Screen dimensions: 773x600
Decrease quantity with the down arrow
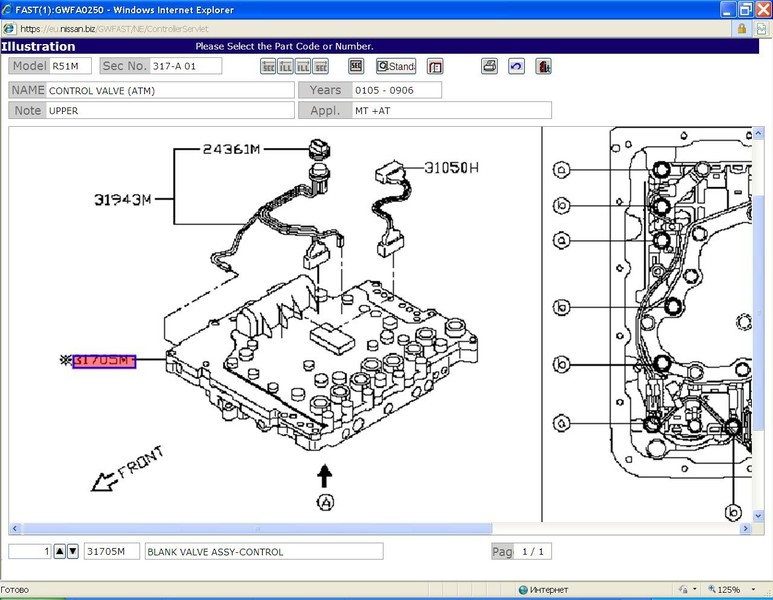[72, 552]
